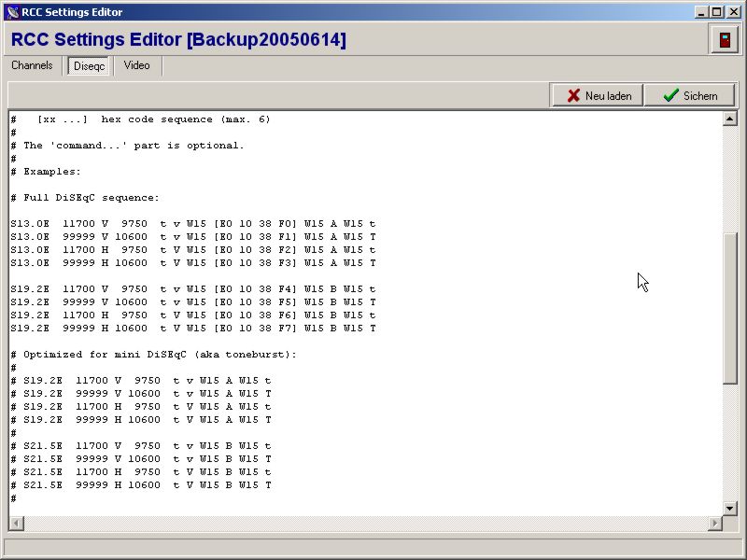This screenshot has width=747, height=560.
Task: Minimize the RCC Settings Editor window
Action: click(701, 12)
